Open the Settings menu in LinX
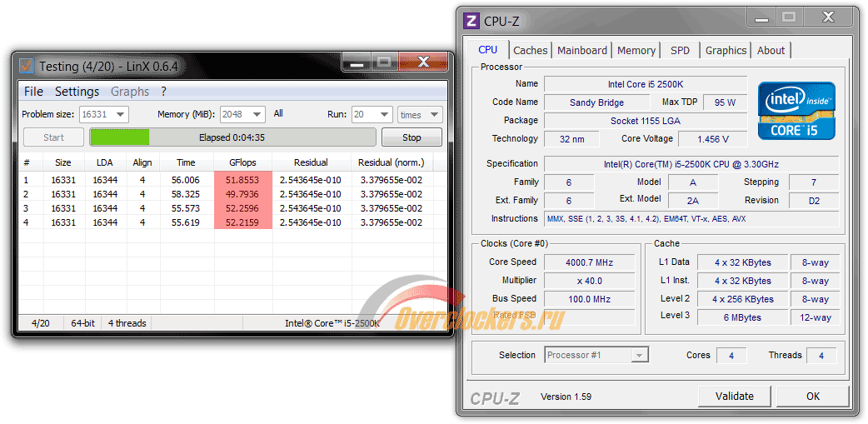Viewport: 868px width, 424px height. 77,92
